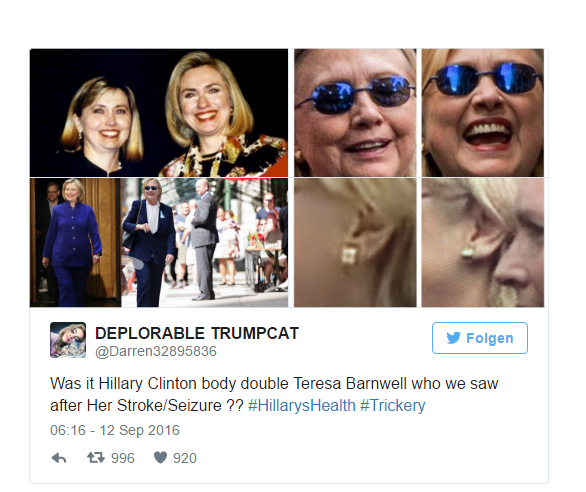The image size is (586, 492).
Task: View the 996 retweet count
Action: click(x=123, y=458)
